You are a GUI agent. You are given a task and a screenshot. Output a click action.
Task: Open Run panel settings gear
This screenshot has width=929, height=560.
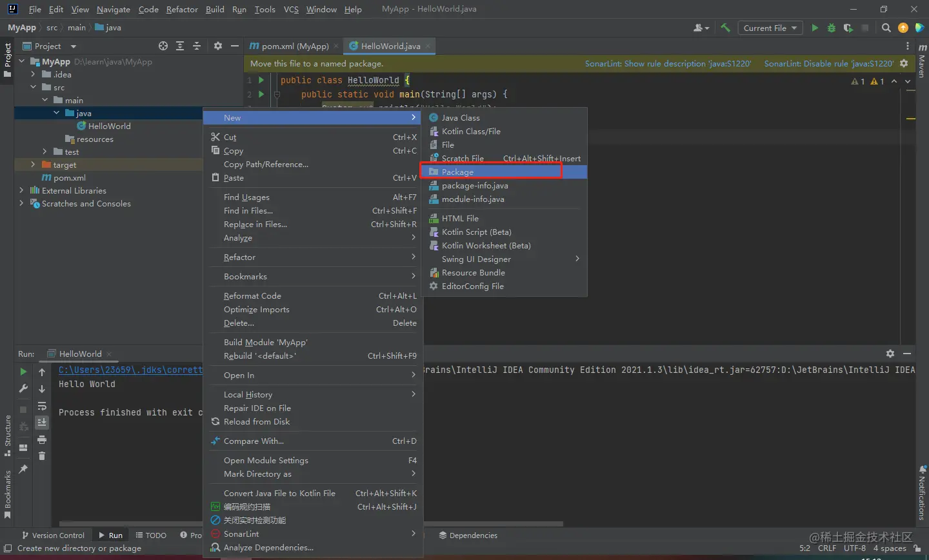tap(890, 354)
